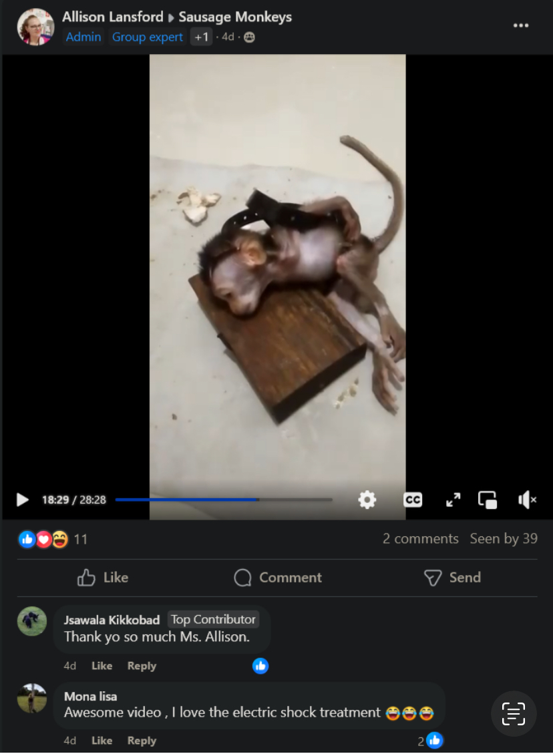Open video settings gear icon
This screenshot has width=553, height=756.
(367, 500)
